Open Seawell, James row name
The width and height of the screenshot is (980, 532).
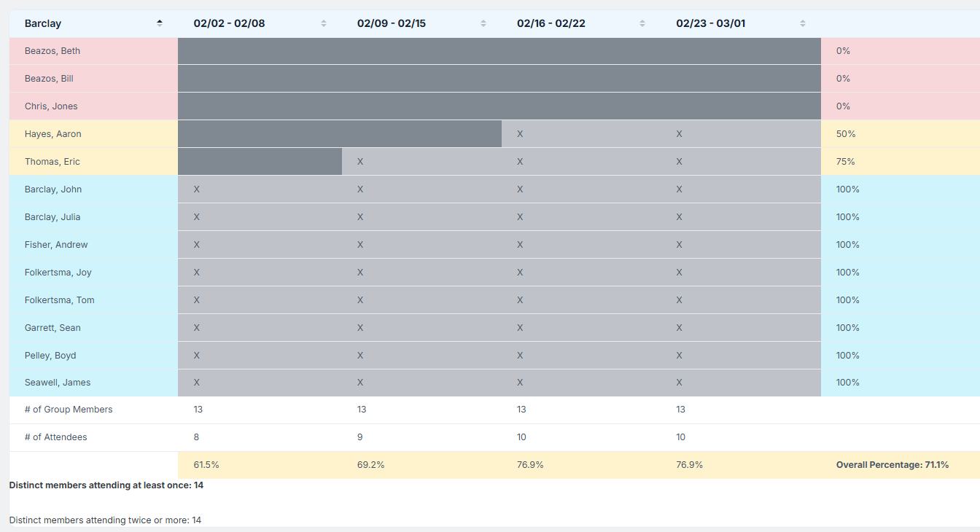coord(58,383)
